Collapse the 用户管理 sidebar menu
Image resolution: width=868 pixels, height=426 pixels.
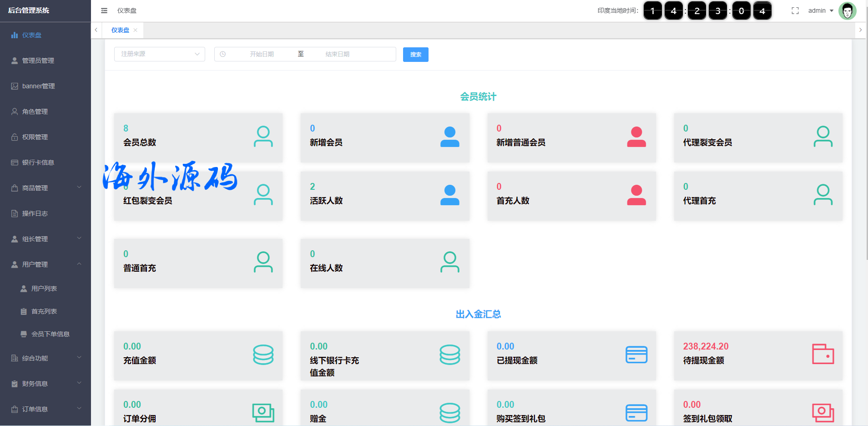tap(45, 264)
